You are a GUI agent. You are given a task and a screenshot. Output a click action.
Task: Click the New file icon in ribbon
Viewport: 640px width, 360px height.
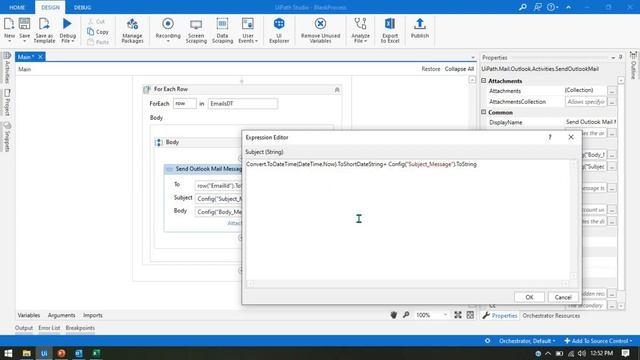(9, 24)
